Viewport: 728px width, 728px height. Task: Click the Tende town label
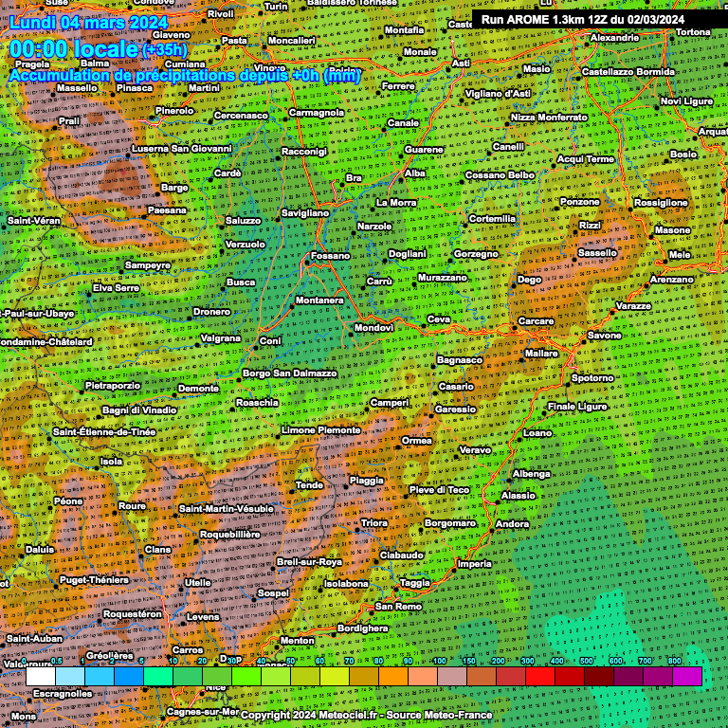point(309,484)
